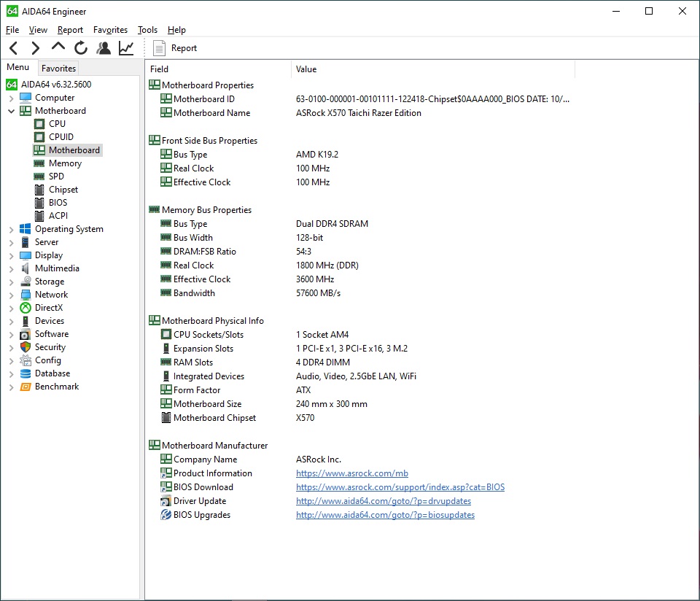Select the Motherboard ID row
The width and height of the screenshot is (700, 601).
(361, 99)
